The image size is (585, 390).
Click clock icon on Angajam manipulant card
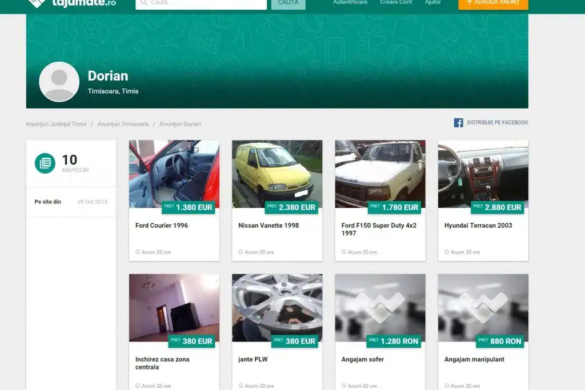[x=447, y=386]
